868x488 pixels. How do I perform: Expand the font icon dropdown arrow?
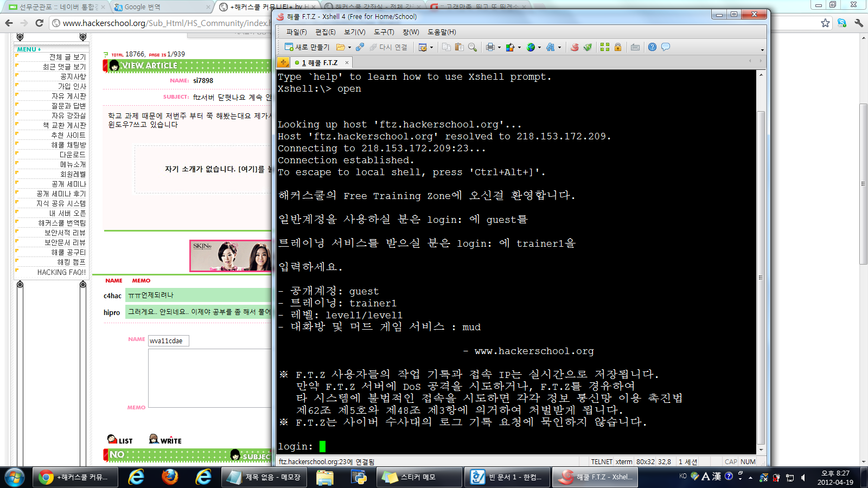point(559,48)
